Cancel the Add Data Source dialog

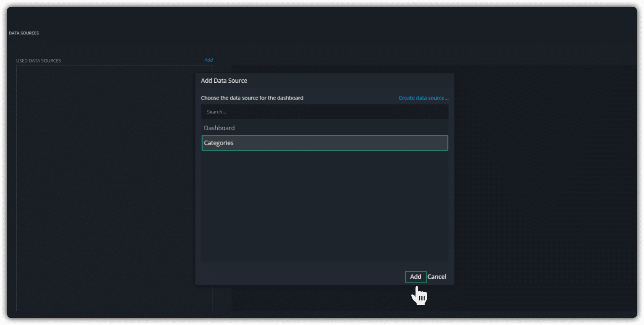click(437, 276)
